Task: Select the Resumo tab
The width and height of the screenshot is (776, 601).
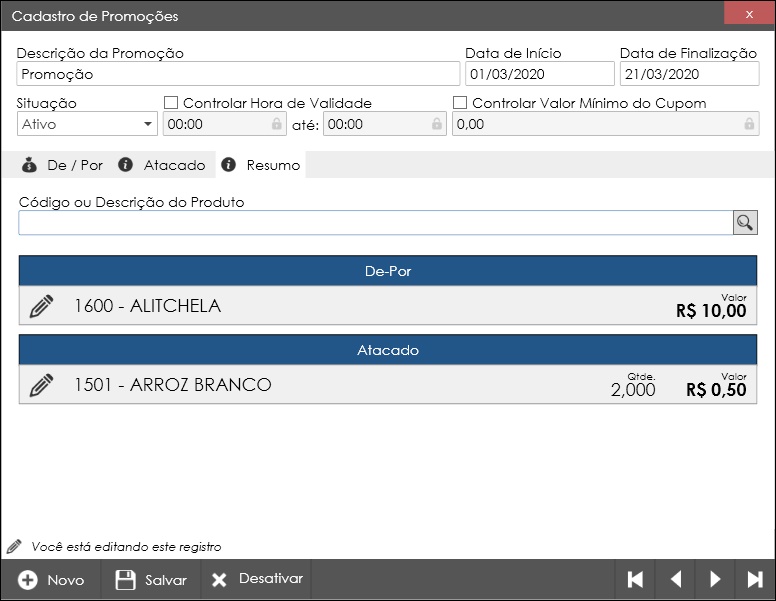Action: [x=261, y=165]
